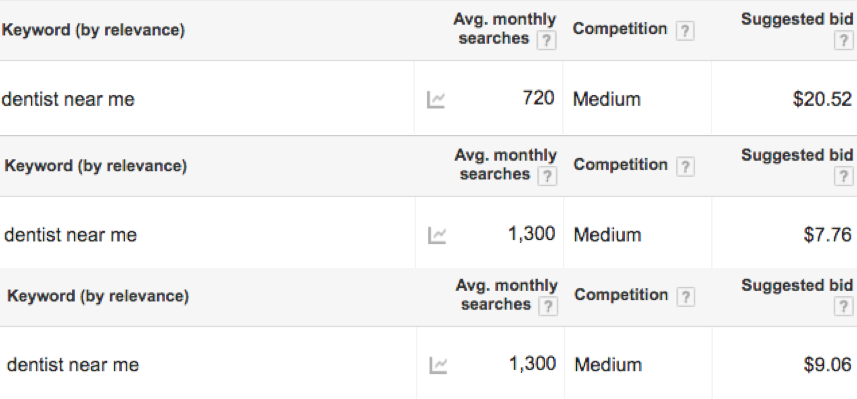Open the trend chart icon in the $9.06 row

click(438, 366)
